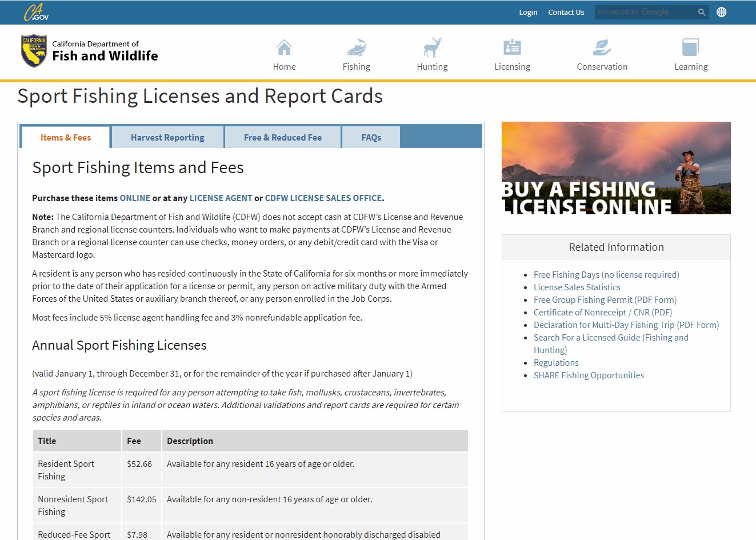Switch to the Harvest Reporting tab
This screenshot has height=540, width=756.
[167, 138]
